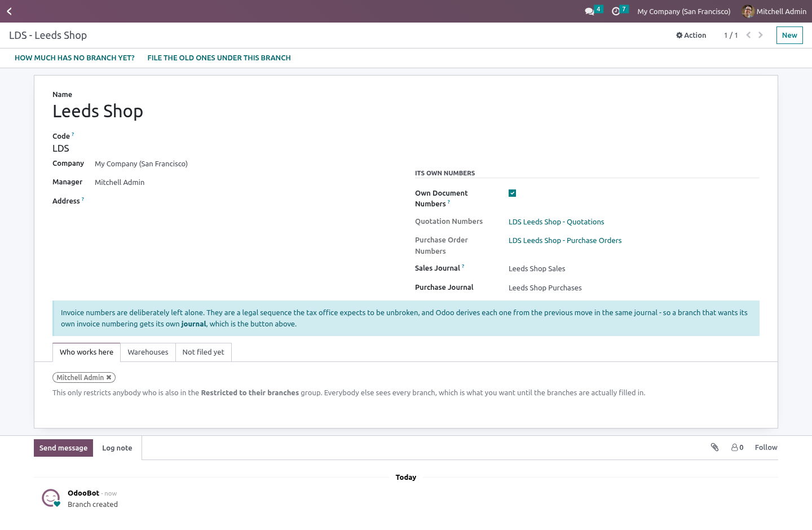Click the Sales Journal help question mark
The height and width of the screenshot is (530, 812).
click(463, 266)
